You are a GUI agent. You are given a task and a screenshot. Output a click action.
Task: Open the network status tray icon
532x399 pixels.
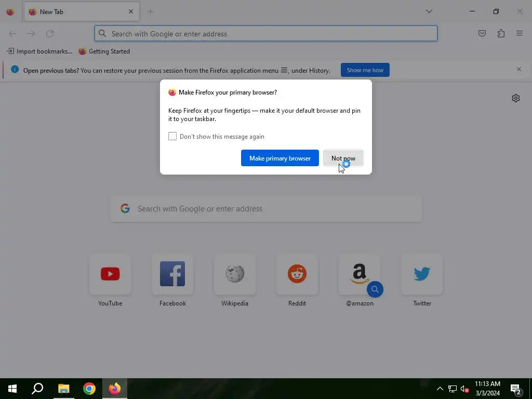click(x=453, y=389)
